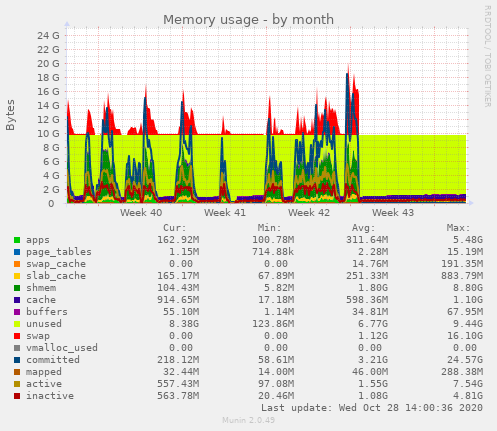This screenshot has width=497, height=431.
Task: Click the green apps legend swatch
Action: [17, 240]
